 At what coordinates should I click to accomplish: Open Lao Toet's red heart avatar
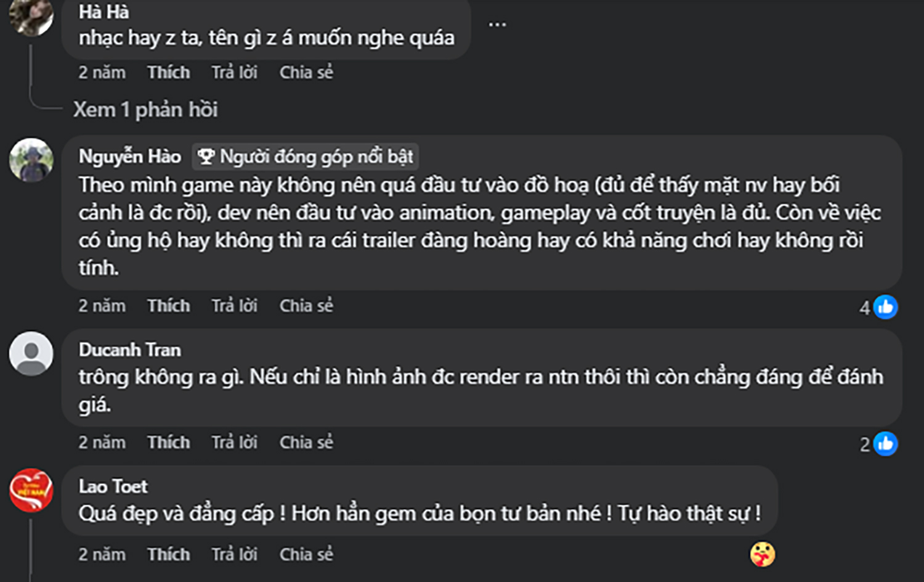[x=31, y=491]
